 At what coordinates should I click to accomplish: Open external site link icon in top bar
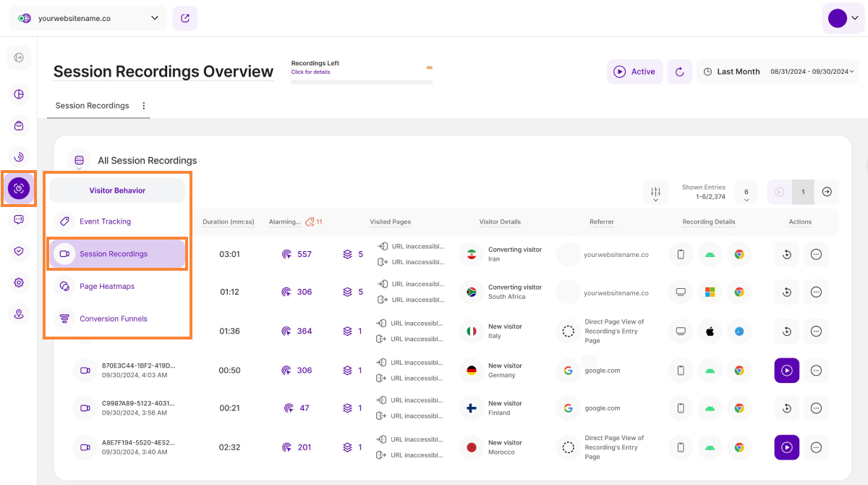(x=185, y=18)
